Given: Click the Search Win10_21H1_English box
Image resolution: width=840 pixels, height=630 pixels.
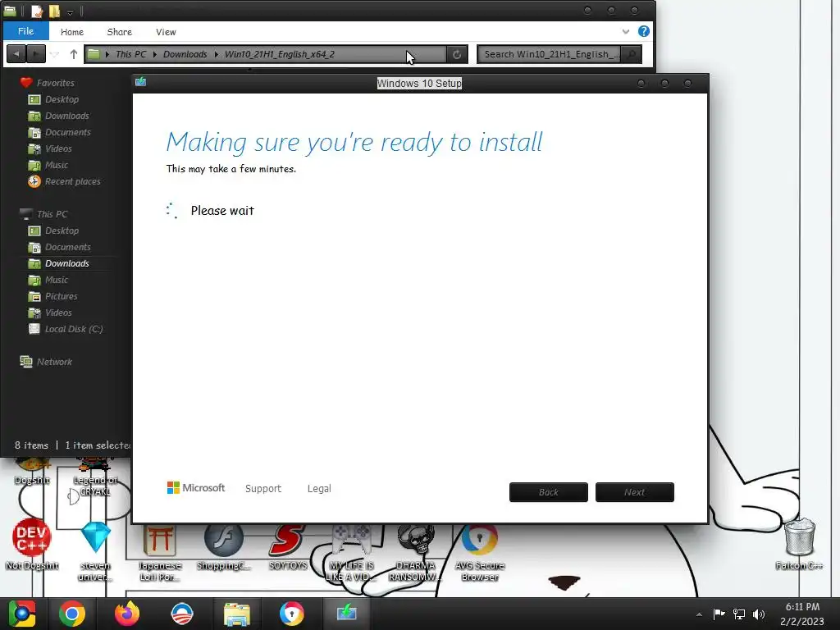Looking at the screenshot, I should (549, 54).
